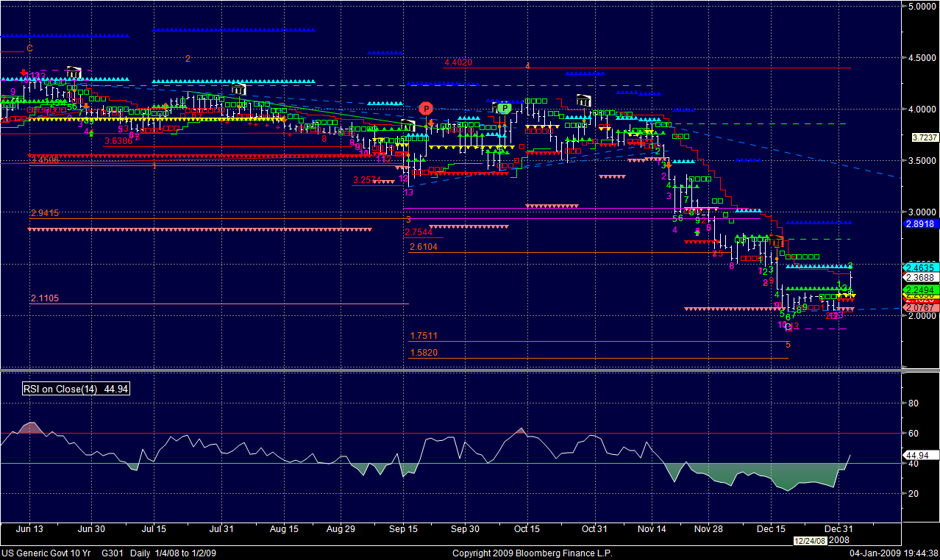
Task: Click the 4.4020 red level line label
Action: tap(458, 63)
